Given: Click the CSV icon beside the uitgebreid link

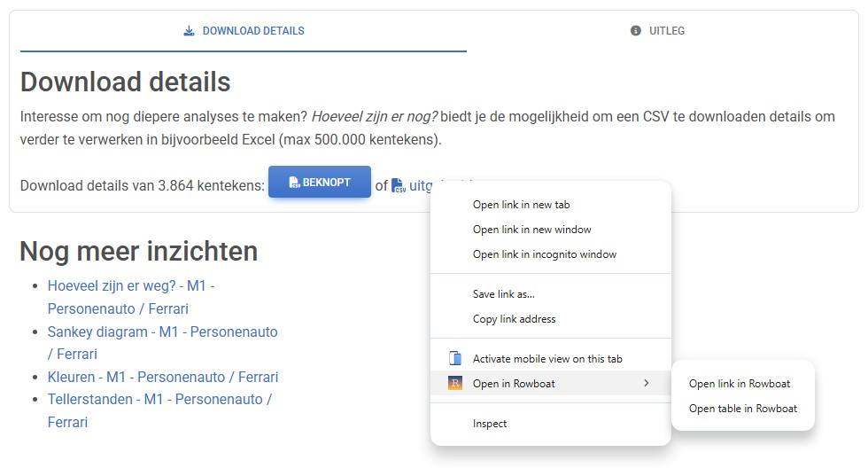Looking at the screenshot, I should click(x=399, y=186).
